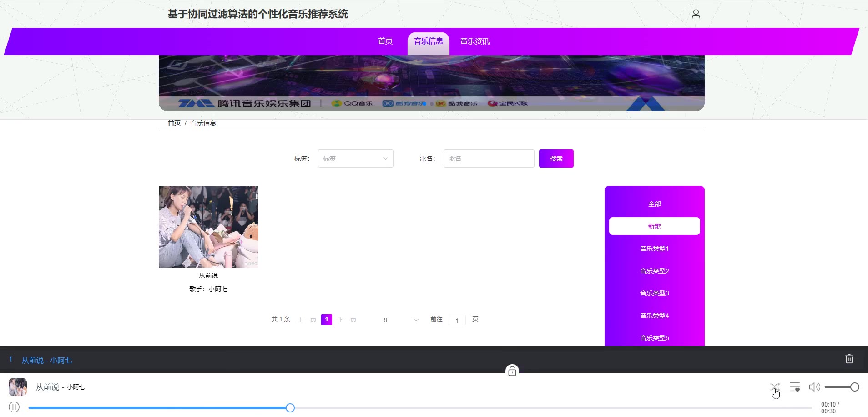Click 上一页 pagination button
This screenshot has width=868, height=417.
(x=307, y=320)
